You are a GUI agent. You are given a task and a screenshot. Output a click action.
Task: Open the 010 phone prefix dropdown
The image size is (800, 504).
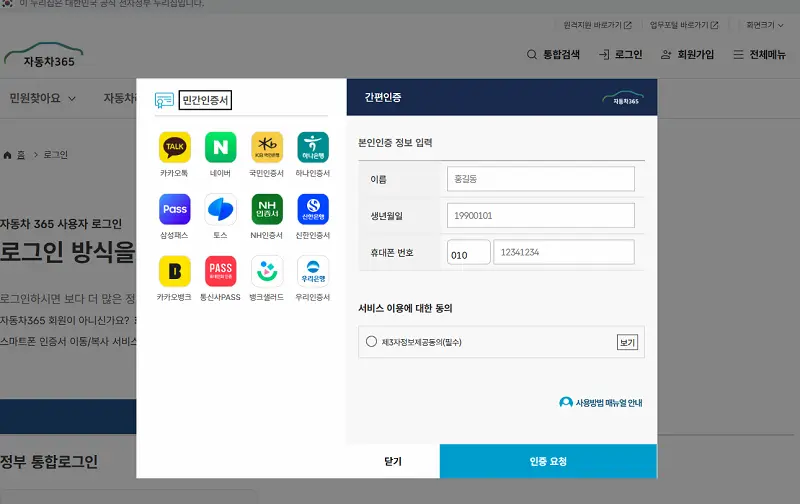[x=468, y=253]
